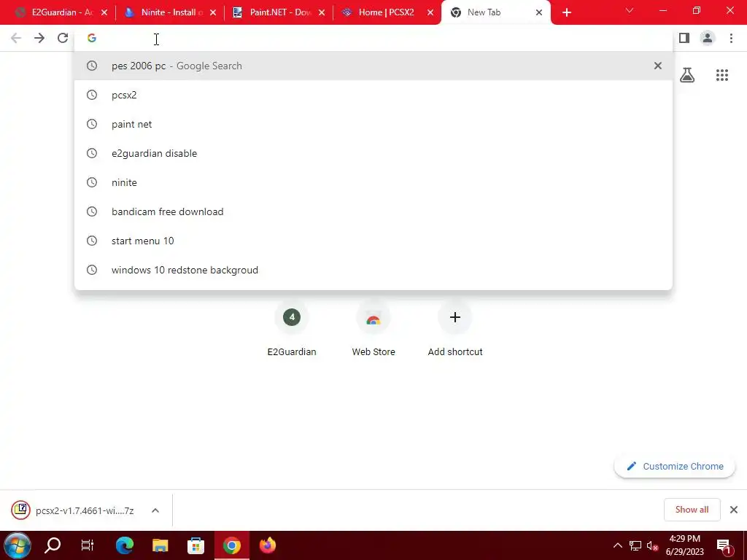The height and width of the screenshot is (560, 747).
Task: Open the taskbar clock and date
Action: click(x=684, y=545)
